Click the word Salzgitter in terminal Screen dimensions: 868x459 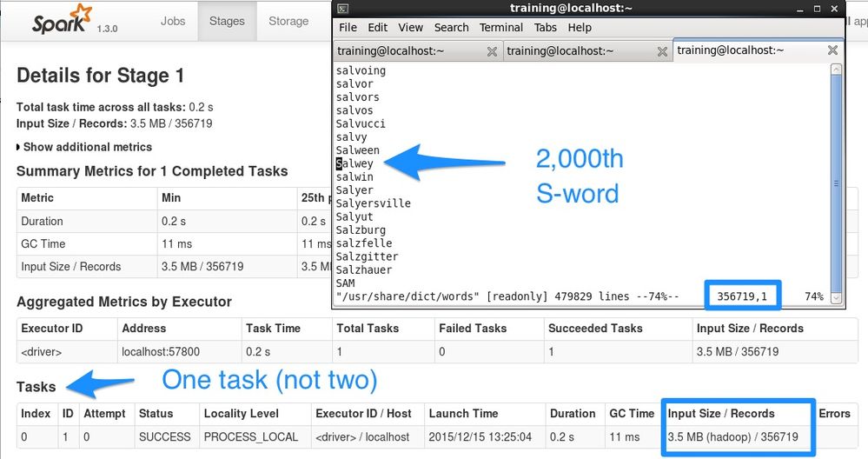(x=367, y=257)
